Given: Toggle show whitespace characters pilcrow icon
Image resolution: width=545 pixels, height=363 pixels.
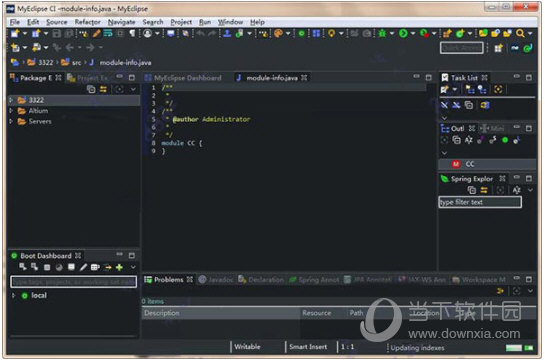Looking at the screenshot, I should tap(132, 33).
